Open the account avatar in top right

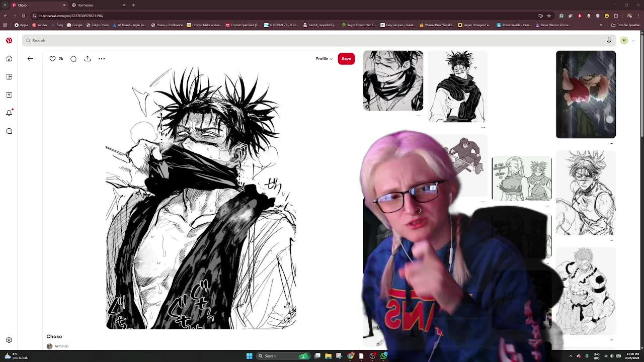click(624, 40)
